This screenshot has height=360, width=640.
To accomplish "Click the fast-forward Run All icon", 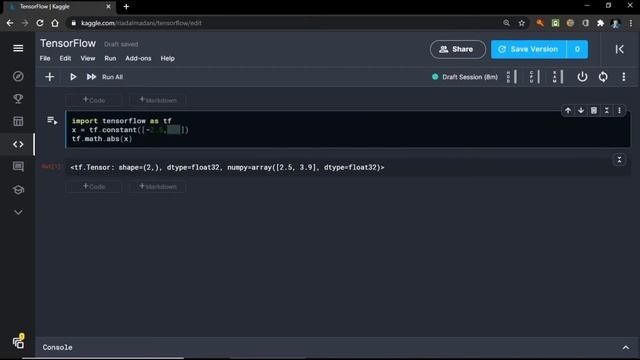I will click(x=91, y=77).
